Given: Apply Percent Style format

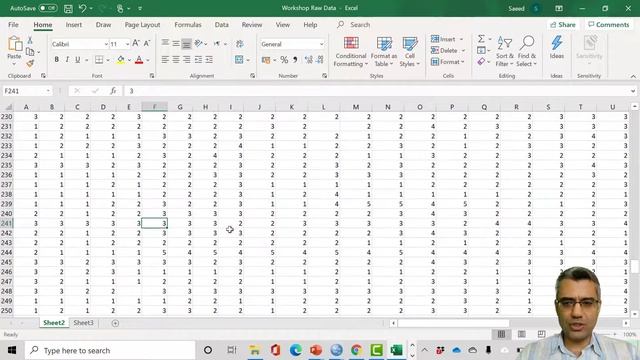Looking at the screenshot, I should click(284, 60).
